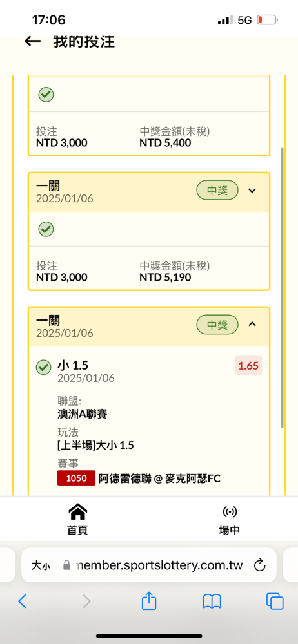Tap the green check in the NTD 5,400 card
Screen dimensions: 298x644
(x=46, y=95)
